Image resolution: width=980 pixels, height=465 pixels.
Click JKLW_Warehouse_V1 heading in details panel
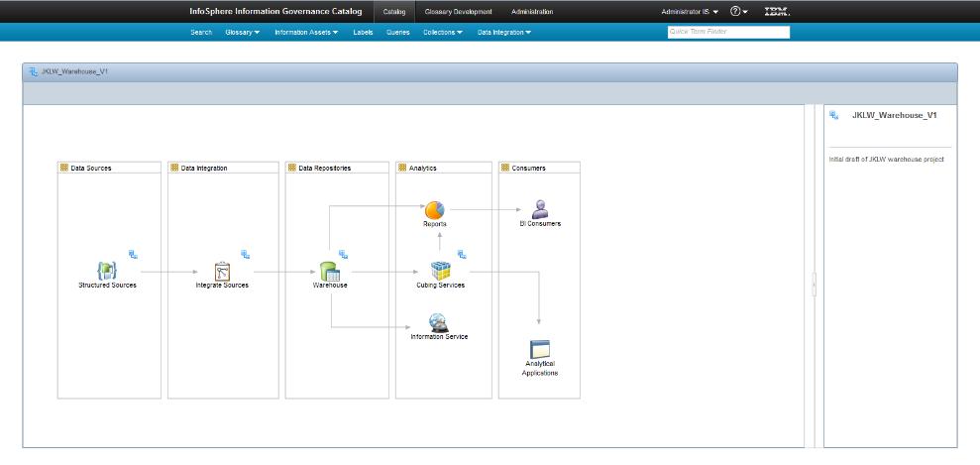[895, 115]
